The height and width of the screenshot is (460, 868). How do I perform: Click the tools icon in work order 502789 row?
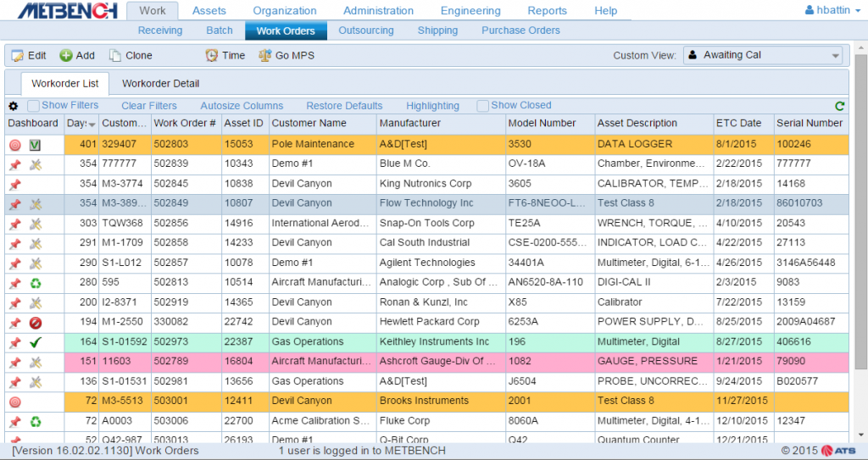pos(36,363)
